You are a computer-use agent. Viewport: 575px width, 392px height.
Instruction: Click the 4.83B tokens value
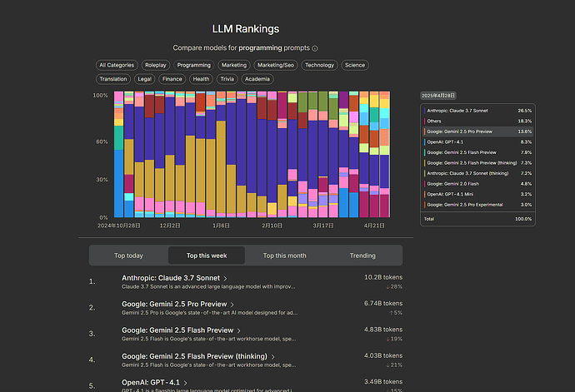(x=383, y=330)
